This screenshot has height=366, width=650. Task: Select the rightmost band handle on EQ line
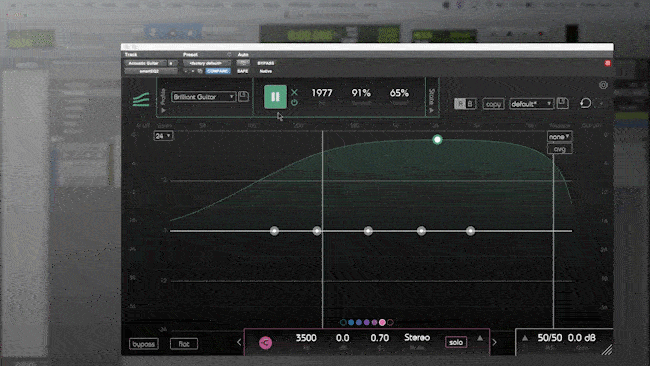471,231
